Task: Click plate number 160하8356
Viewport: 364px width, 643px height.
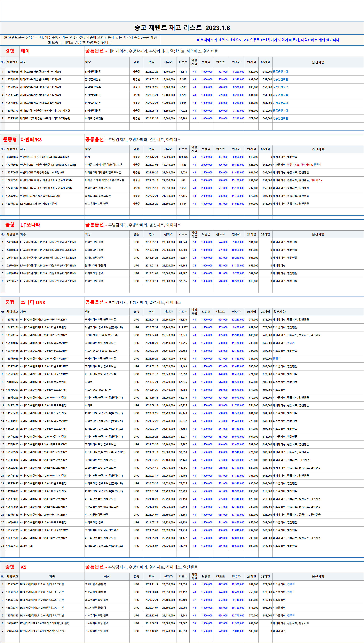Action: (x=12, y=592)
